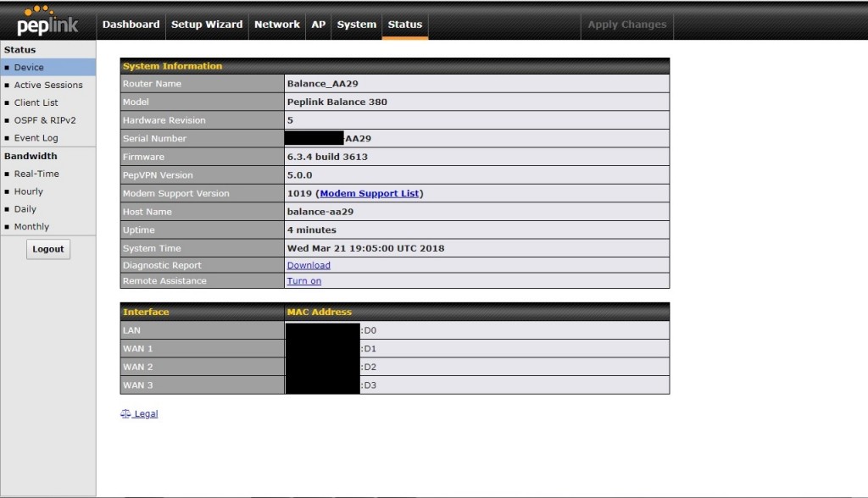Select the Status tab
This screenshot has width=868, height=498.
click(404, 25)
